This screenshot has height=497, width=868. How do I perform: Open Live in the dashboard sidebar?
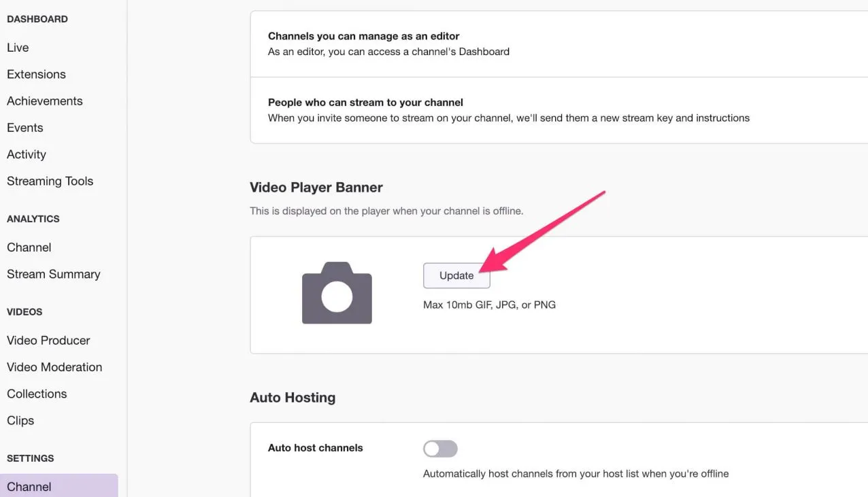click(18, 48)
